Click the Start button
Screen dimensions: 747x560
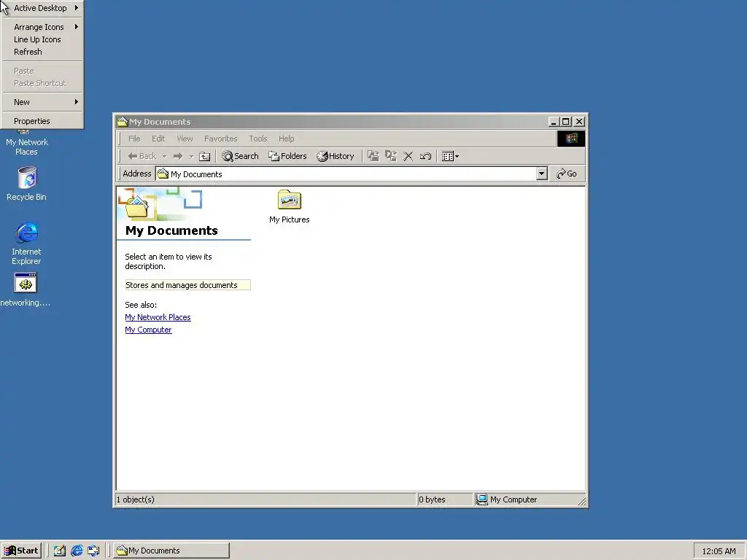21,551
